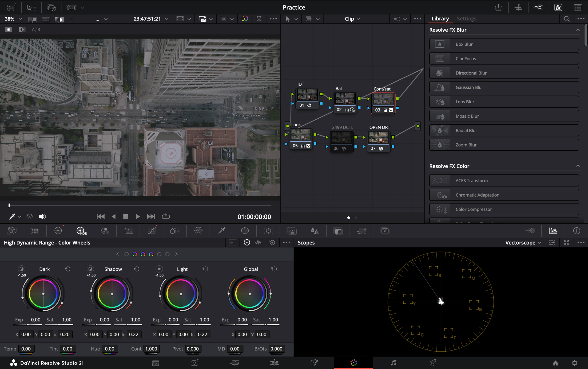This screenshot has height=369, width=588.
Task: Switch to the Library tab
Action: coord(440,19)
